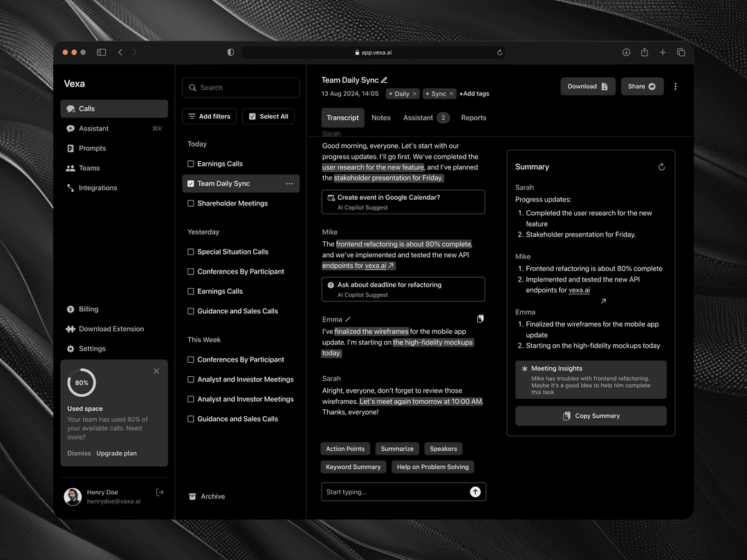The image size is (747, 560).
Task: Click the Upgrade plan link
Action: [116, 454]
